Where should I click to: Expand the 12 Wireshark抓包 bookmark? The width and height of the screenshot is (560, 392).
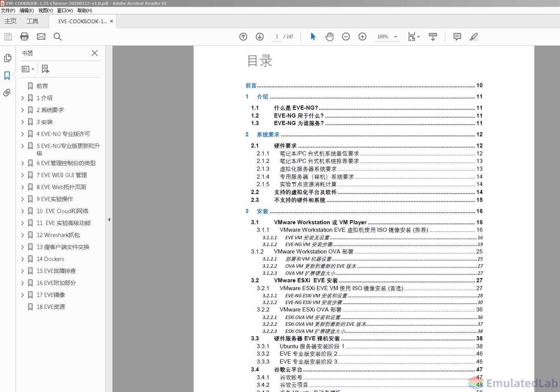pyautogui.click(x=22, y=235)
